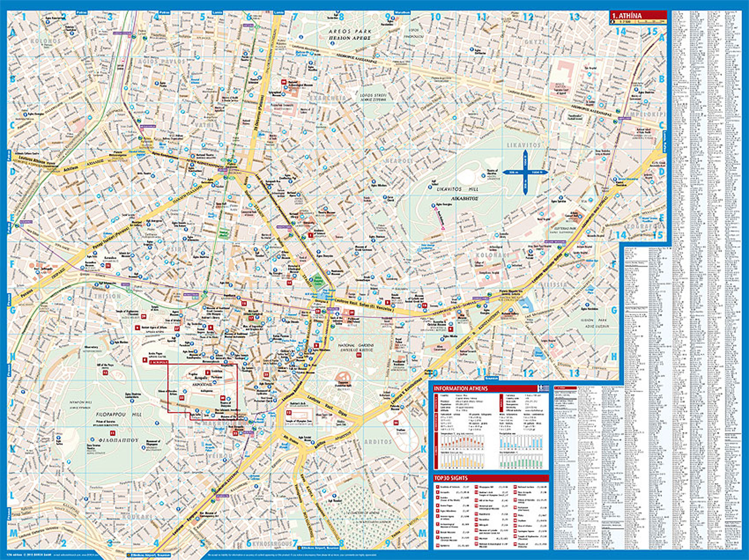
Task: Select the red sight marker beside Parthenon
Action: pos(207,372)
